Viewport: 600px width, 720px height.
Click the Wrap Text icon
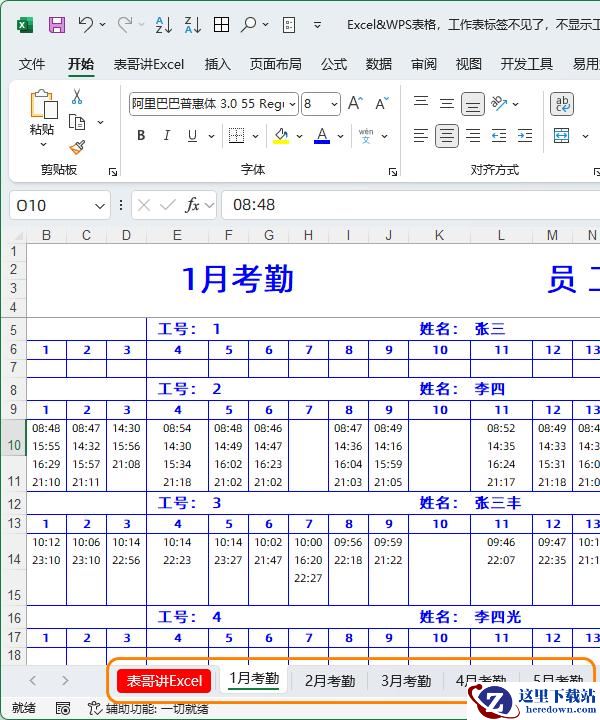562,104
